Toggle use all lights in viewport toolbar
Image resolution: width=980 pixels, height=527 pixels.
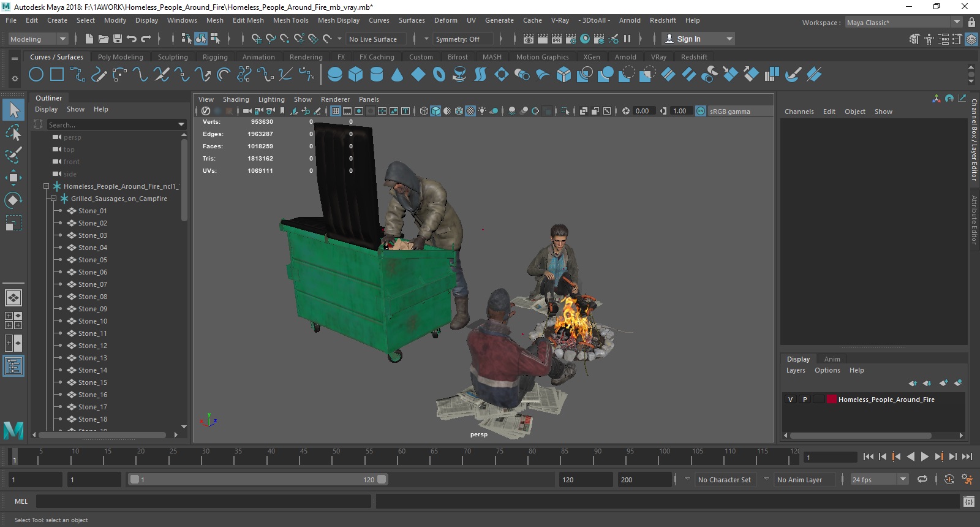coord(482,111)
